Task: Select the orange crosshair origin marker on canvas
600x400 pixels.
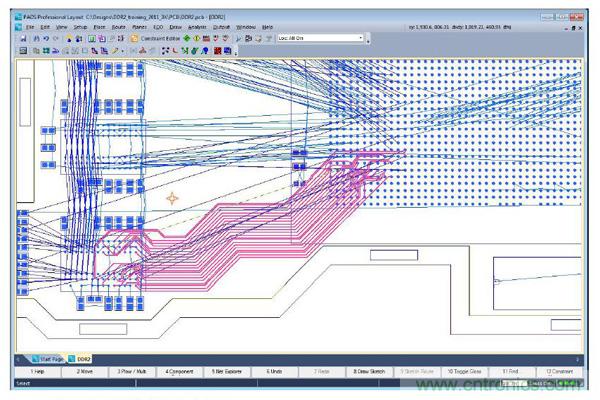Action: pyautogui.click(x=173, y=199)
